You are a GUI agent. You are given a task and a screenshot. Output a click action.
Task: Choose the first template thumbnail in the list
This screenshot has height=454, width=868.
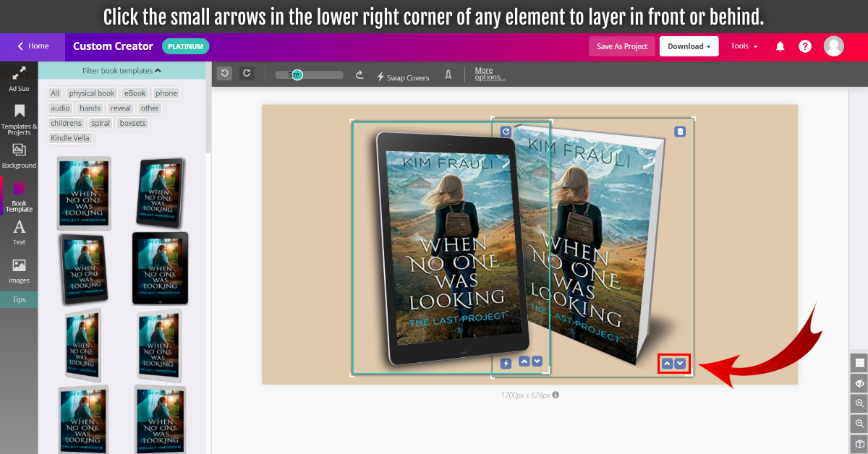(84, 193)
